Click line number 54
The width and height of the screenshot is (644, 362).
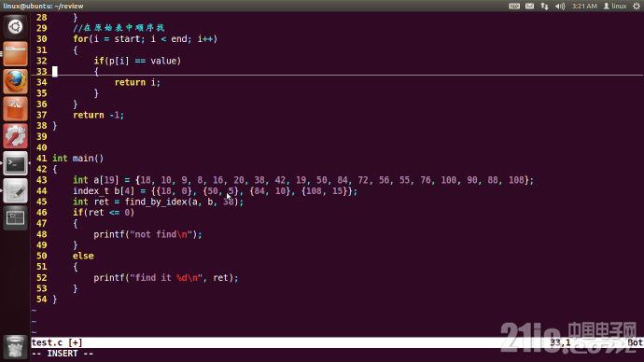pyautogui.click(x=41, y=299)
